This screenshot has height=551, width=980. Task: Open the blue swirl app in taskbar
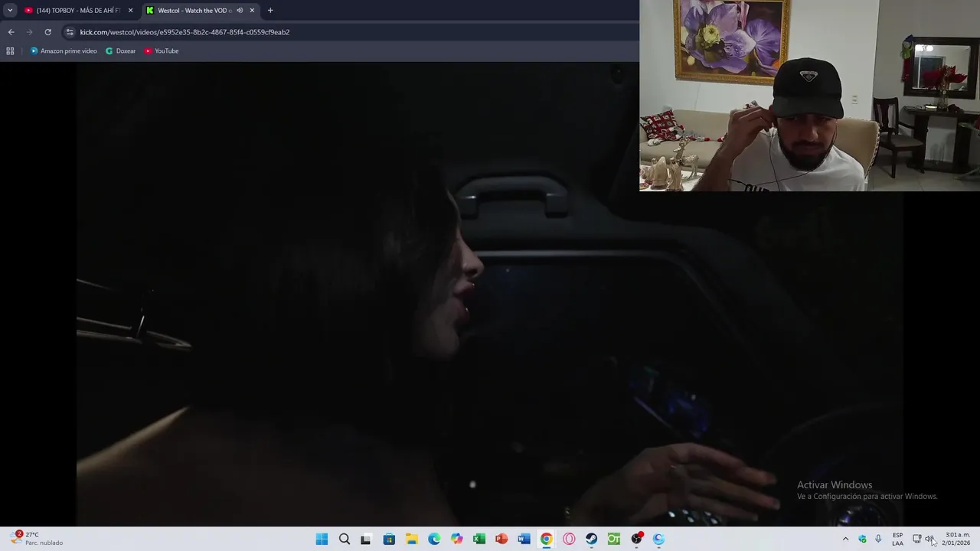pos(658,539)
